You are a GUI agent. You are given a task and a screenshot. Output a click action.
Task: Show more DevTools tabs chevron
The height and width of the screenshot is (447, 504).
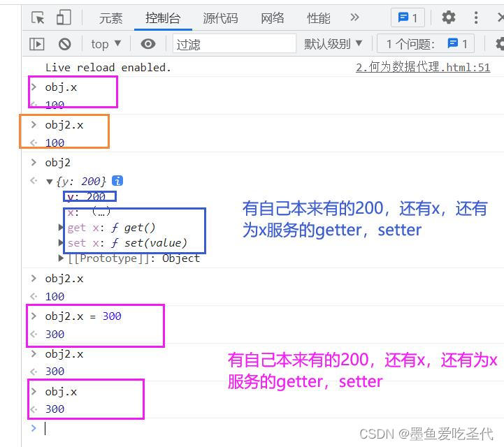[x=354, y=17]
